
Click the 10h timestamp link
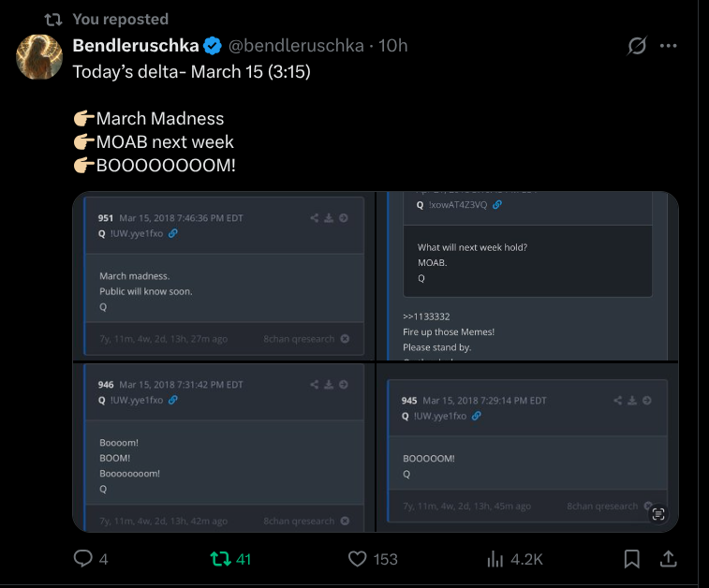392,46
